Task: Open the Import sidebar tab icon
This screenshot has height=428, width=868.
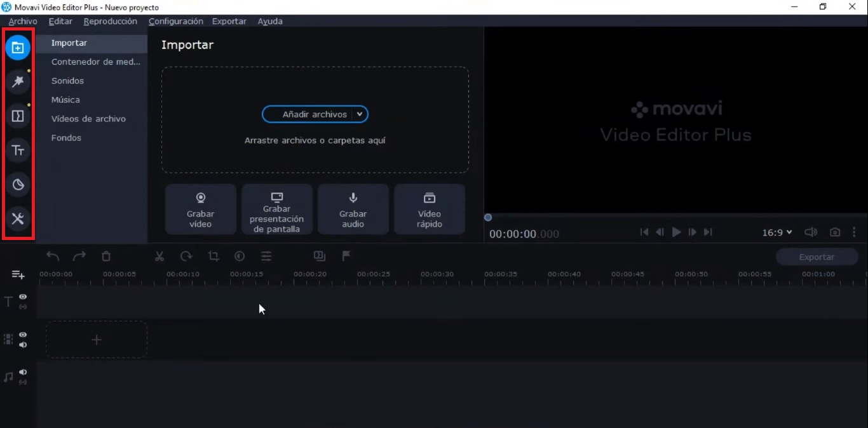Action: click(x=18, y=48)
